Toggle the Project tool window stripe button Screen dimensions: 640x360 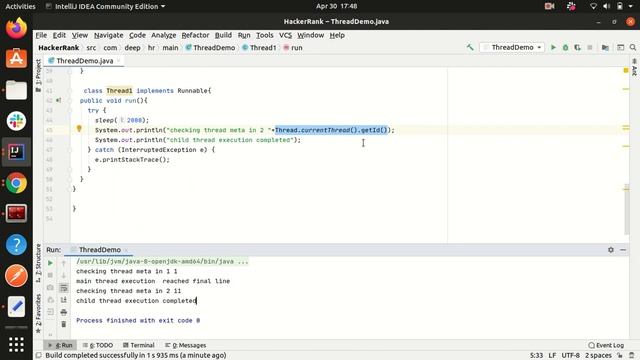pyautogui.click(x=38, y=76)
